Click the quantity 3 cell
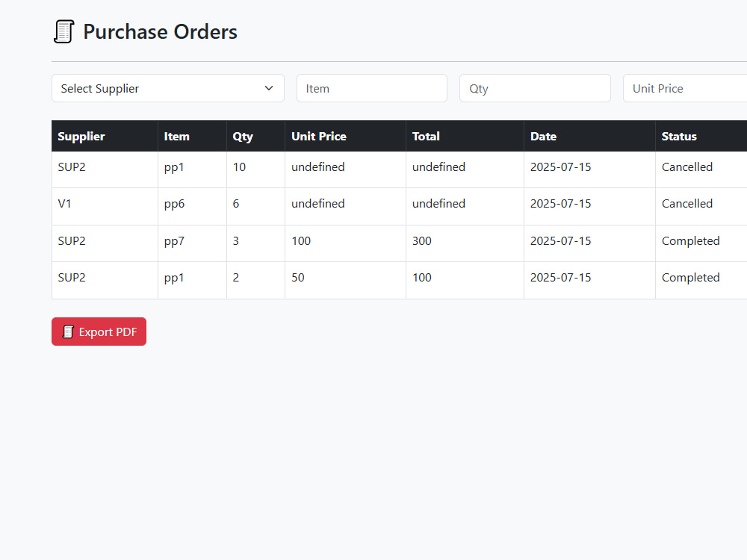The height and width of the screenshot is (560, 747). click(x=255, y=243)
